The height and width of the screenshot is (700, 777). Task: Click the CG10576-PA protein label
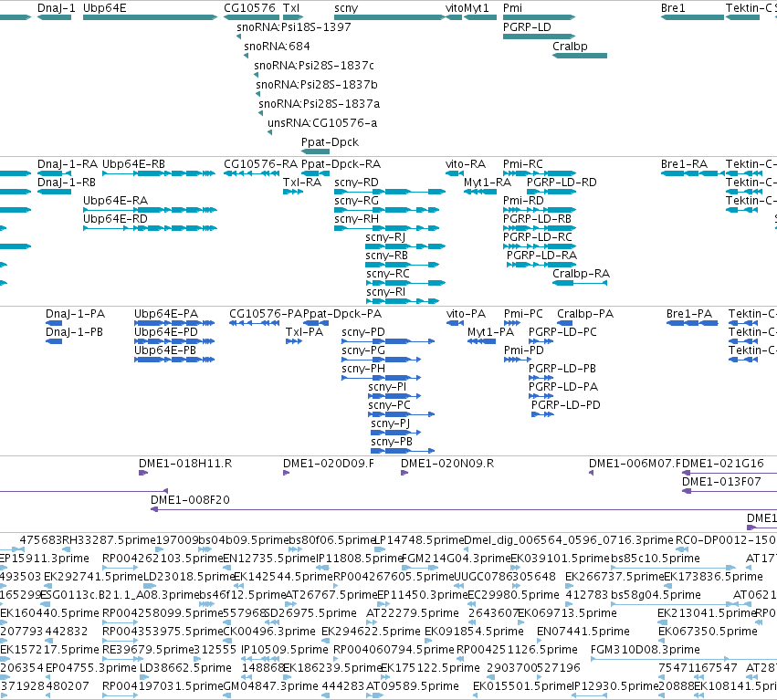click(266, 314)
